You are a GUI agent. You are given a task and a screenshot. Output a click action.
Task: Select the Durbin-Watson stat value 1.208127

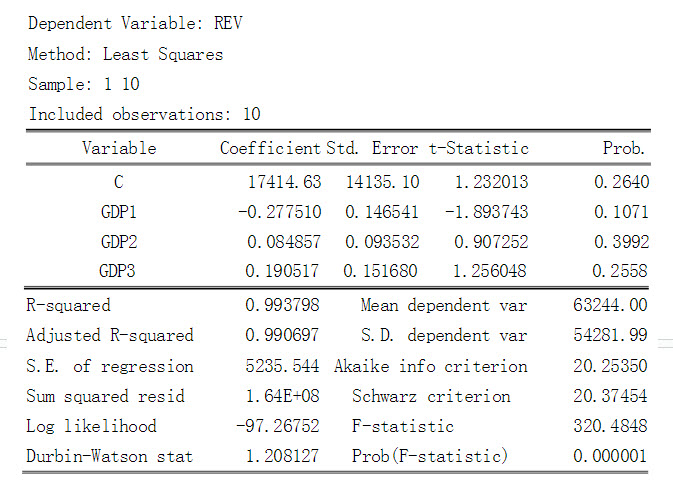(x=283, y=456)
